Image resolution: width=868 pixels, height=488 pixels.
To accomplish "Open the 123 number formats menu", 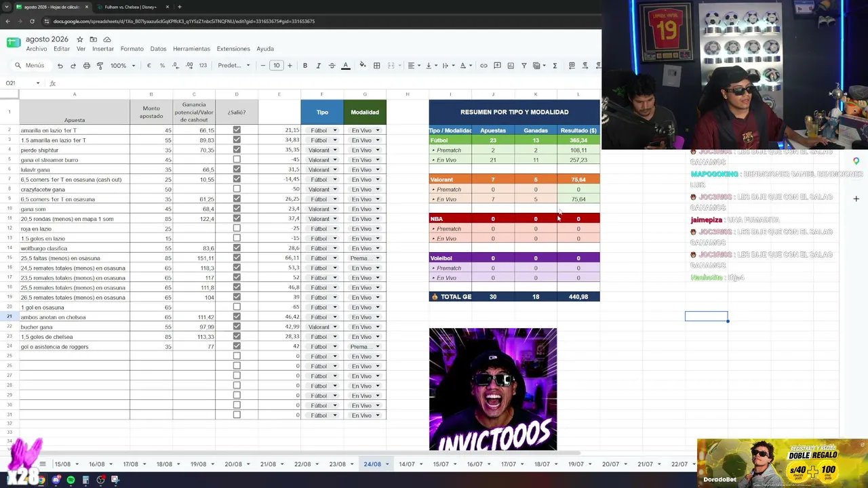I will [203, 66].
